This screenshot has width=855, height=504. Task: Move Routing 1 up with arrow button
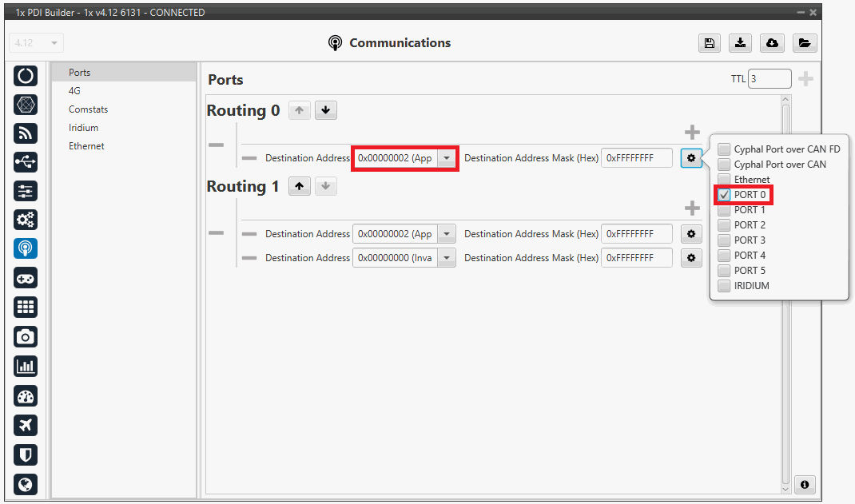299,187
